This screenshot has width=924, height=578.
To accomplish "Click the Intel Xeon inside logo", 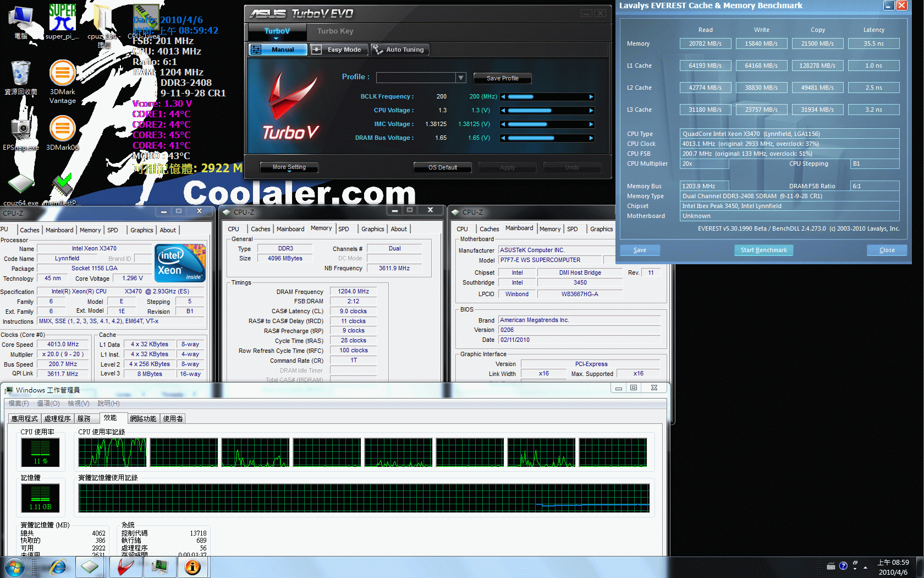I will coord(180,263).
